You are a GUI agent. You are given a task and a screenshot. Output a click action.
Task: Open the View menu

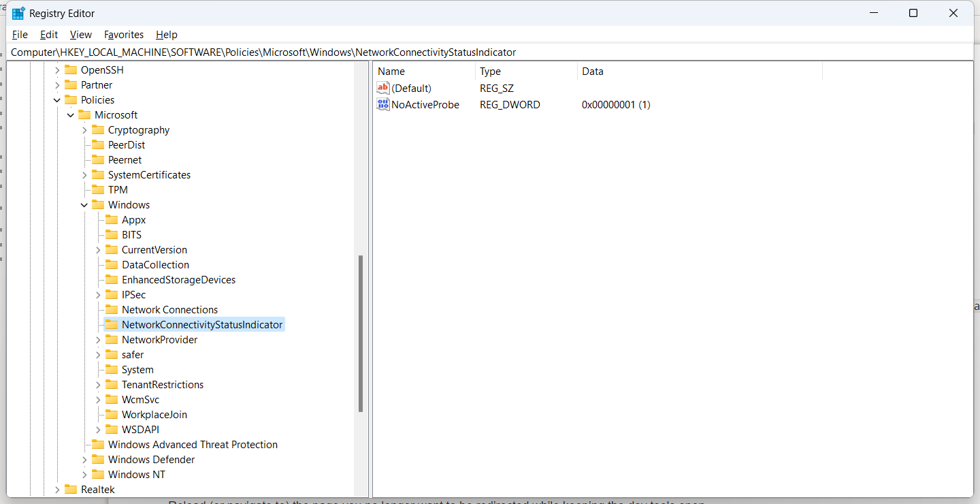pos(80,35)
